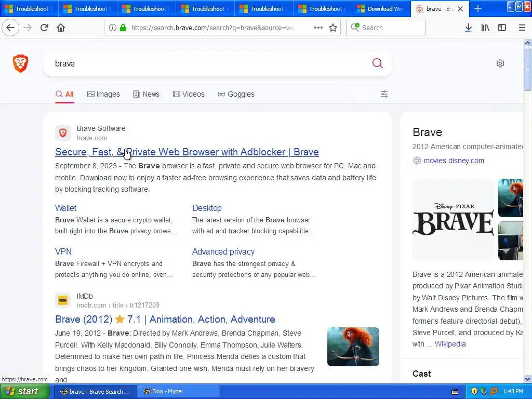This screenshot has height=399, width=532.
Task: Open the Goggles search tab
Action: [236, 94]
